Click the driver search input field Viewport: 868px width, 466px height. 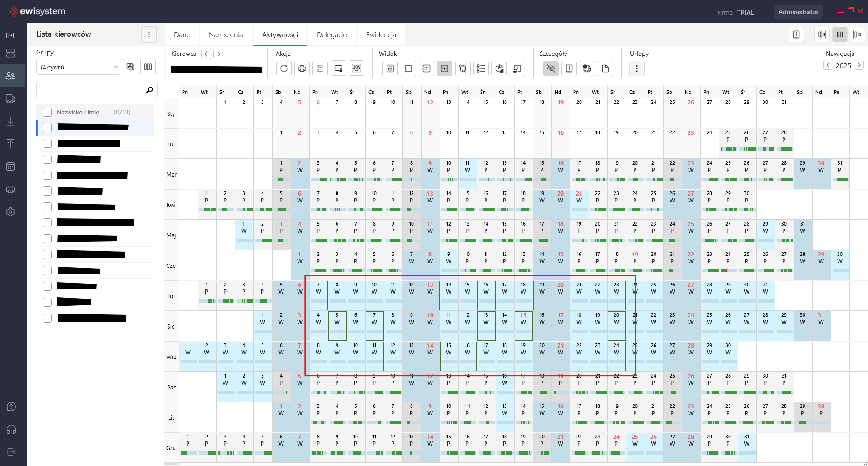91,90
